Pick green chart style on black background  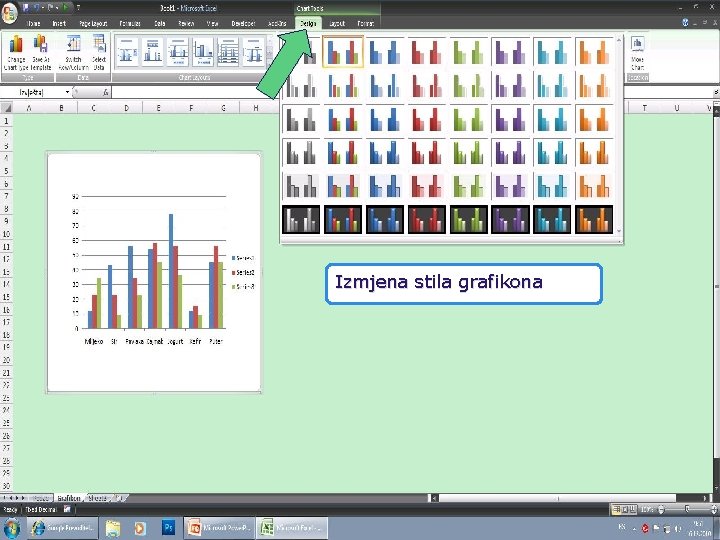point(468,219)
